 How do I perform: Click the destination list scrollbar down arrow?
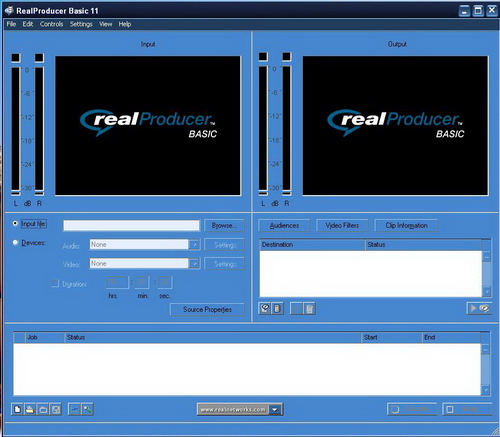point(487,291)
